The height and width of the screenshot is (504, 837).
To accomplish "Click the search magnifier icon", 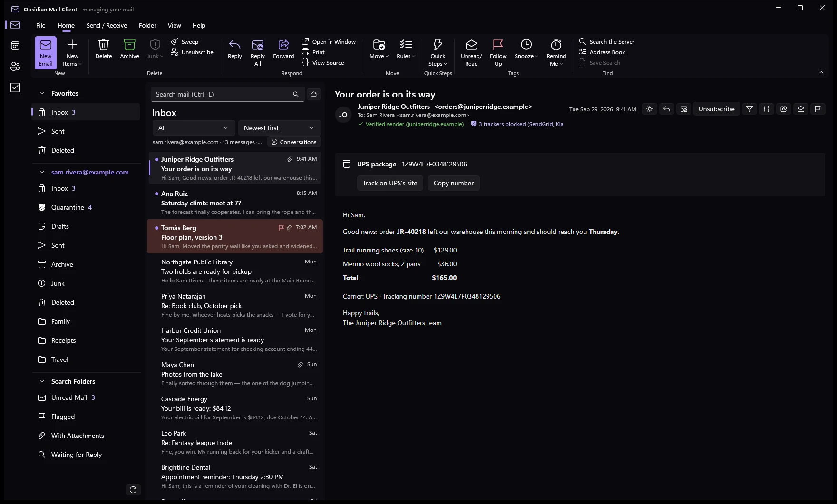I will [296, 94].
